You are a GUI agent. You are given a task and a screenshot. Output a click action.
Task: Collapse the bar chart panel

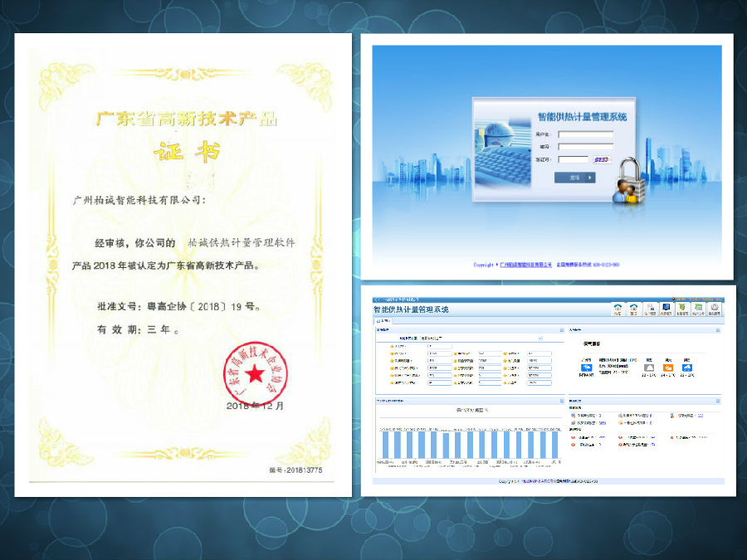click(x=561, y=401)
